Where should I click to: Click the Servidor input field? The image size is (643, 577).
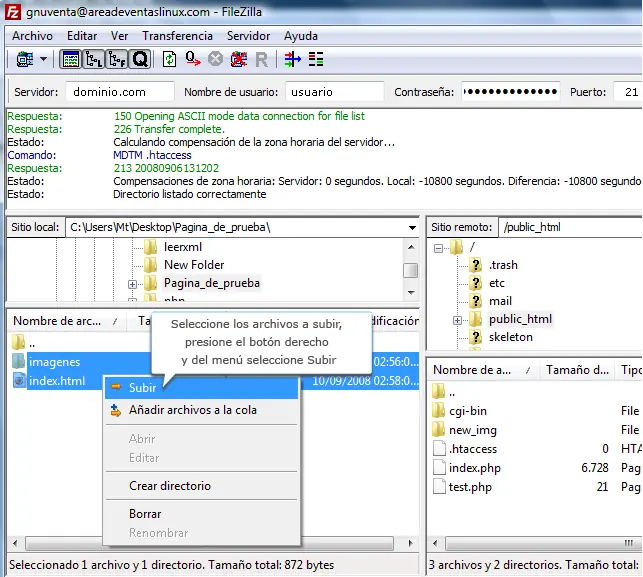(121, 92)
